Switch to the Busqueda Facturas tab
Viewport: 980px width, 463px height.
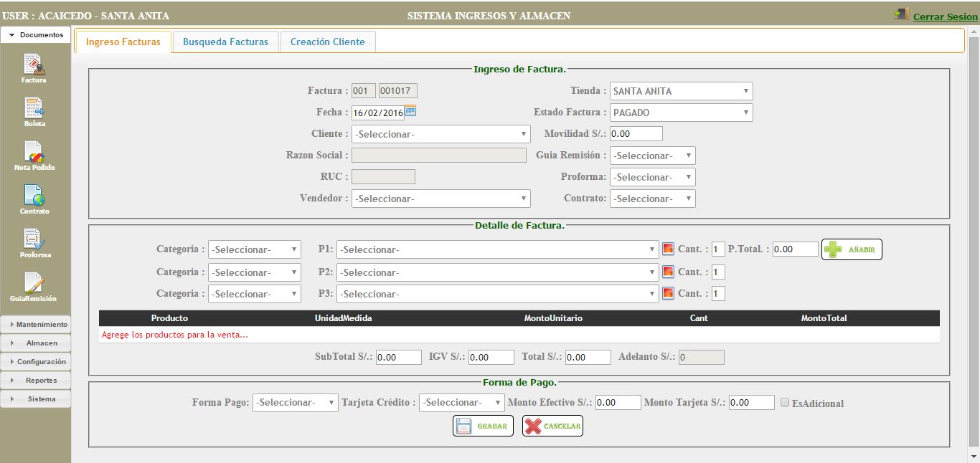pyautogui.click(x=225, y=42)
